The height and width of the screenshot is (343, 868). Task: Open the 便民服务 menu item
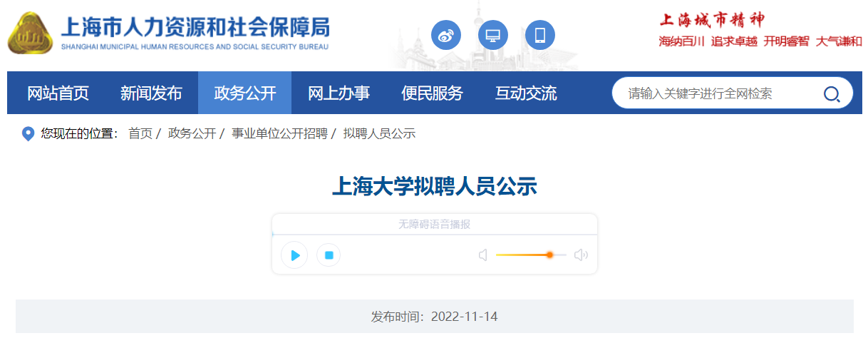432,93
